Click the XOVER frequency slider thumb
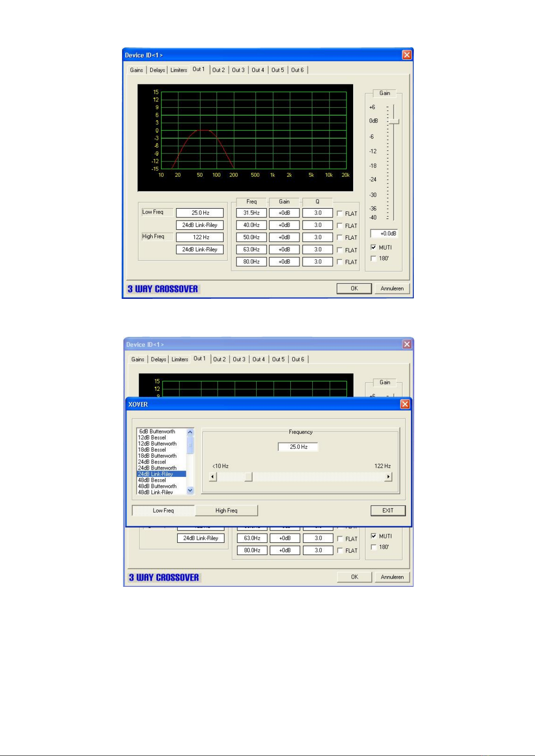This screenshot has width=535, height=756. [248, 477]
